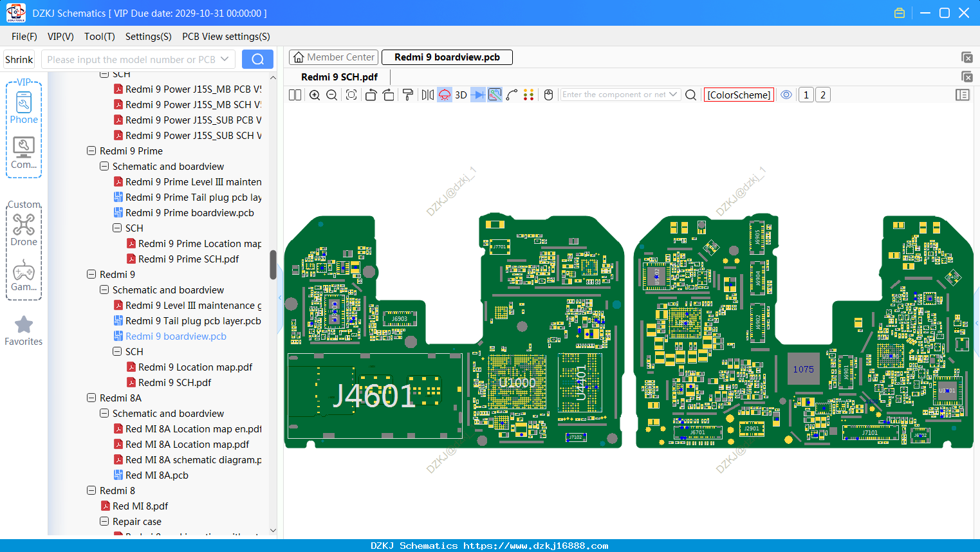Collapse the Redmi 9 Prime tree node
This screenshot has width=980, height=552.
[x=91, y=151]
